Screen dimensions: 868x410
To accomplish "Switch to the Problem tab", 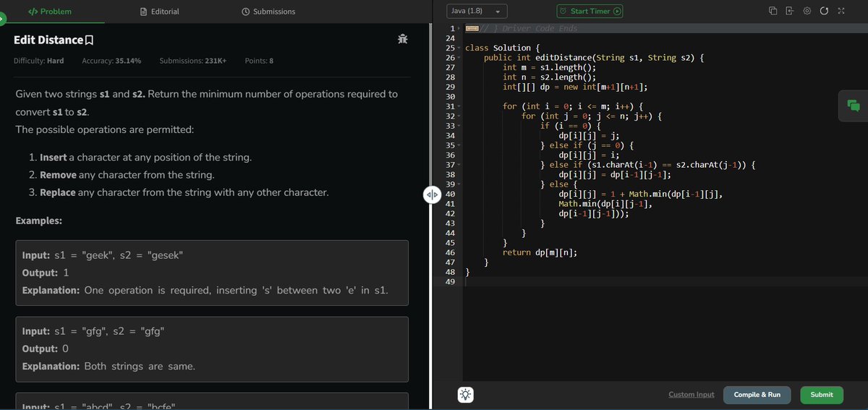I will [x=49, y=12].
